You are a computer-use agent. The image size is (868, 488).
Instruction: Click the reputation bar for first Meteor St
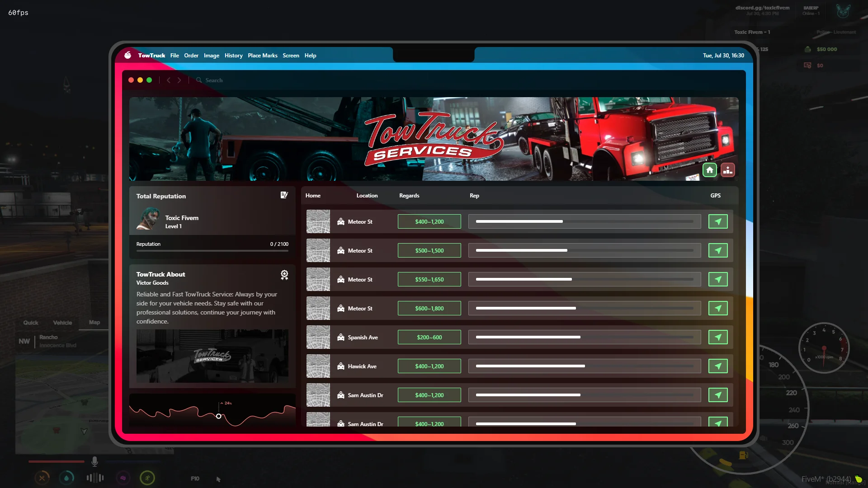[584, 221]
